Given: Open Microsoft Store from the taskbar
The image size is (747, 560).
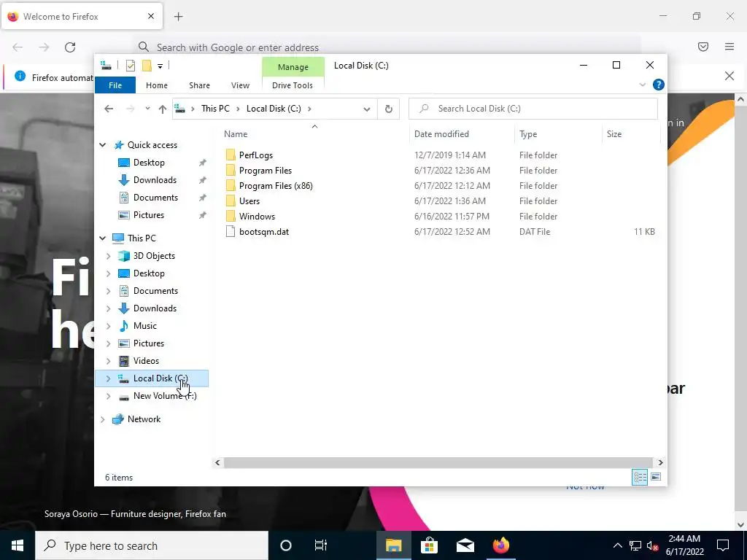Looking at the screenshot, I should [x=429, y=545].
